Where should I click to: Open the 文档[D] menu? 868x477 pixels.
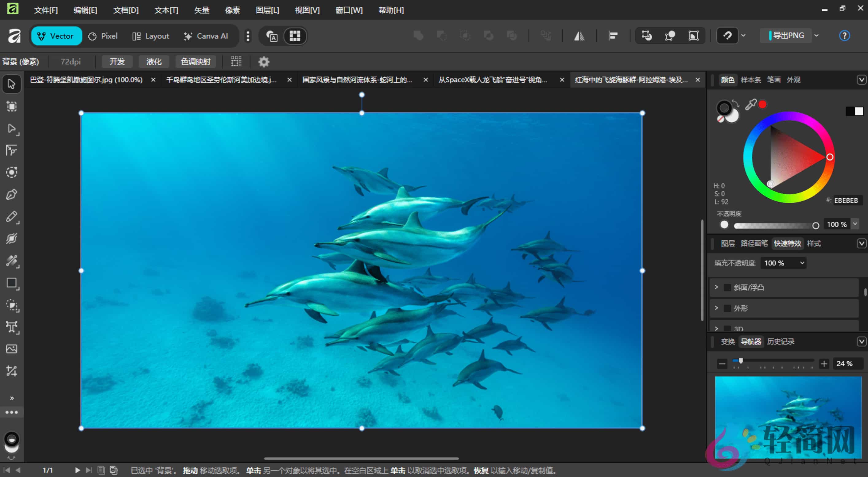(126, 10)
